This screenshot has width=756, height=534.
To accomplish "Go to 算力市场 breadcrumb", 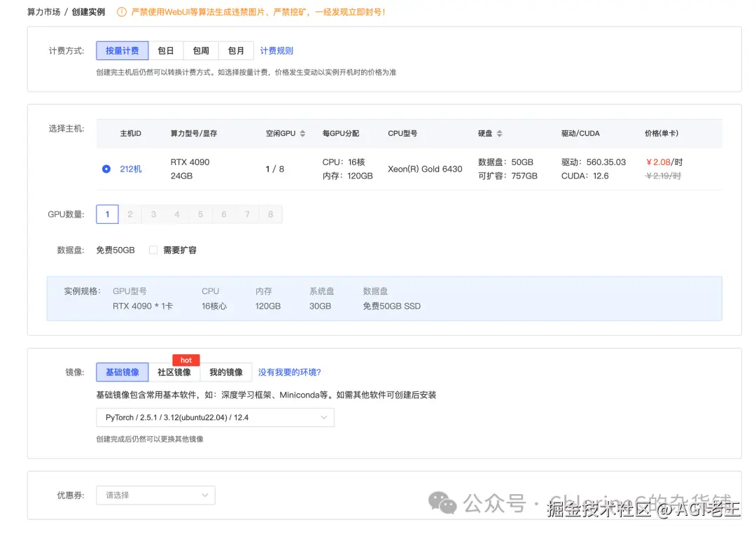I will pos(43,12).
